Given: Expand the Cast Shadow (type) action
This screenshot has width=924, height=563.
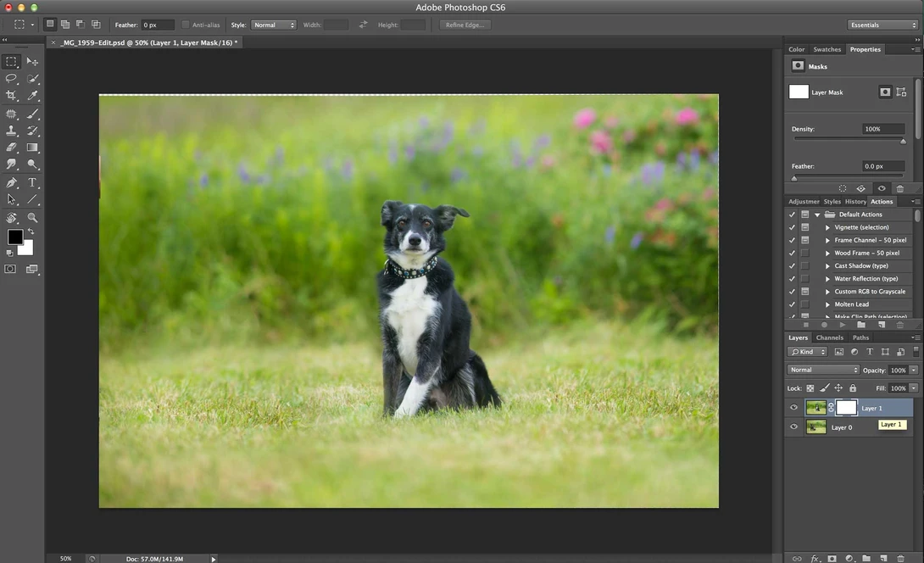Looking at the screenshot, I should tap(827, 266).
